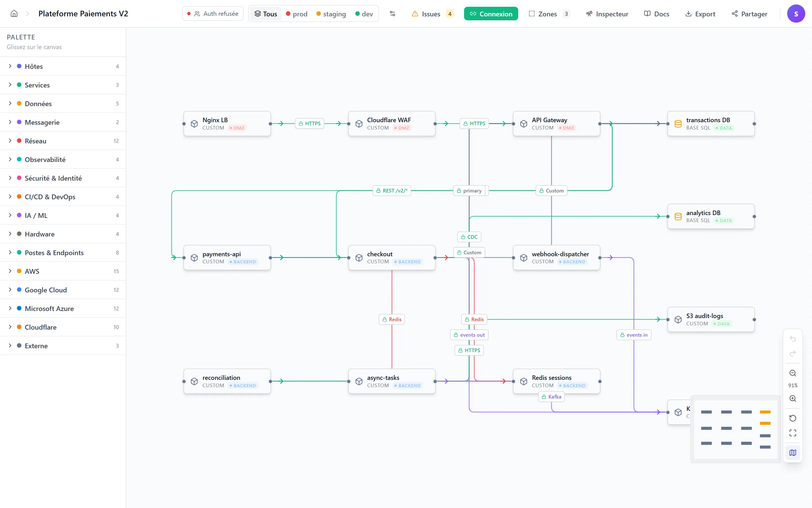Select the CDC edge label
This screenshot has height=508, width=812.
[469, 237]
